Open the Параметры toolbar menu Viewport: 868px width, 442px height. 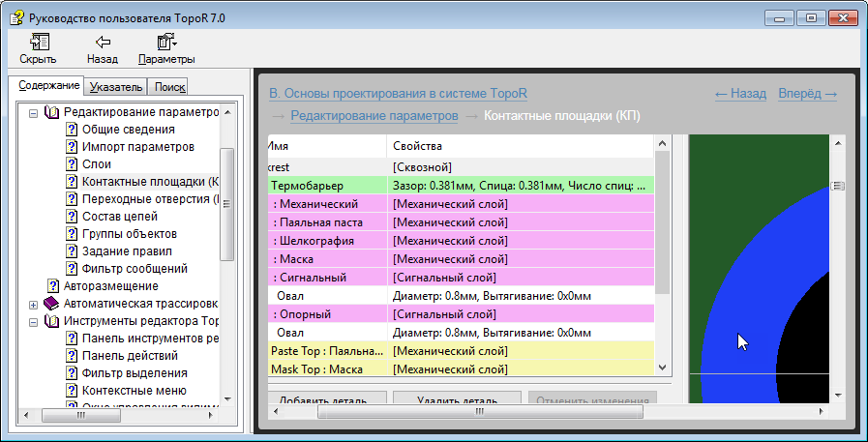pos(166,42)
